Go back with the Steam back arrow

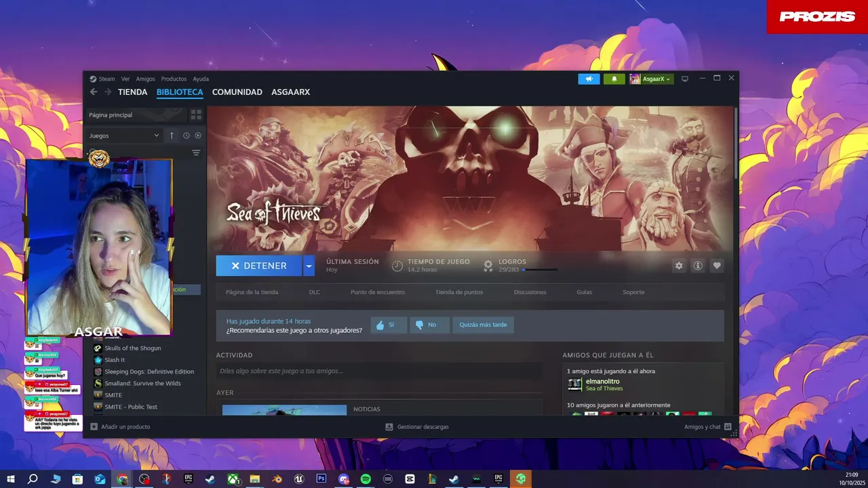point(94,92)
